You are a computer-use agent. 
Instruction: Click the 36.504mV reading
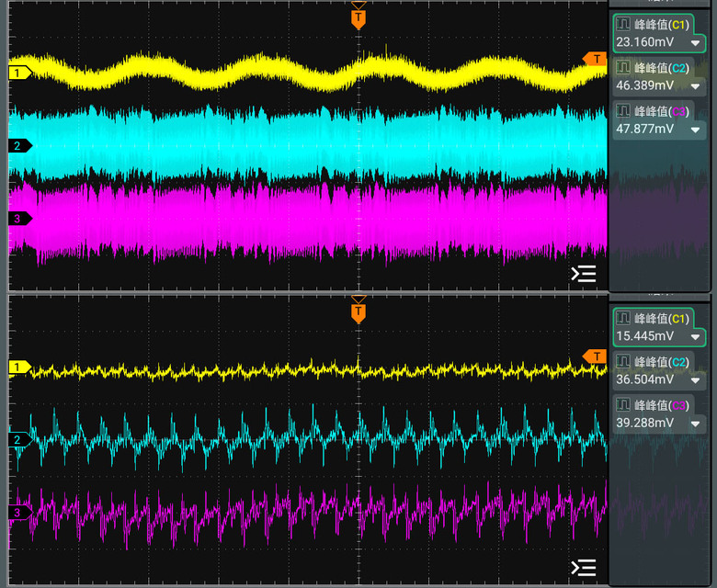point(644,379)
